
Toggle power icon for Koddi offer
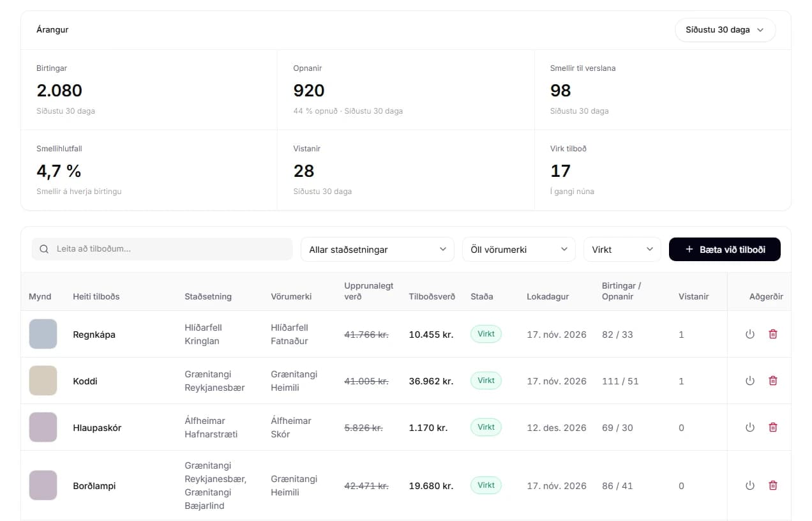pyautogui.click(x=750, y=381)
